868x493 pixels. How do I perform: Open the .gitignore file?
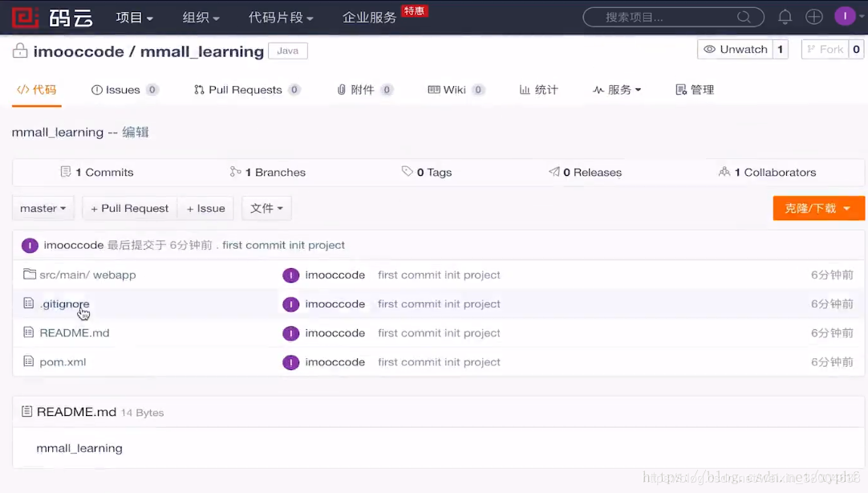point(64,304)
